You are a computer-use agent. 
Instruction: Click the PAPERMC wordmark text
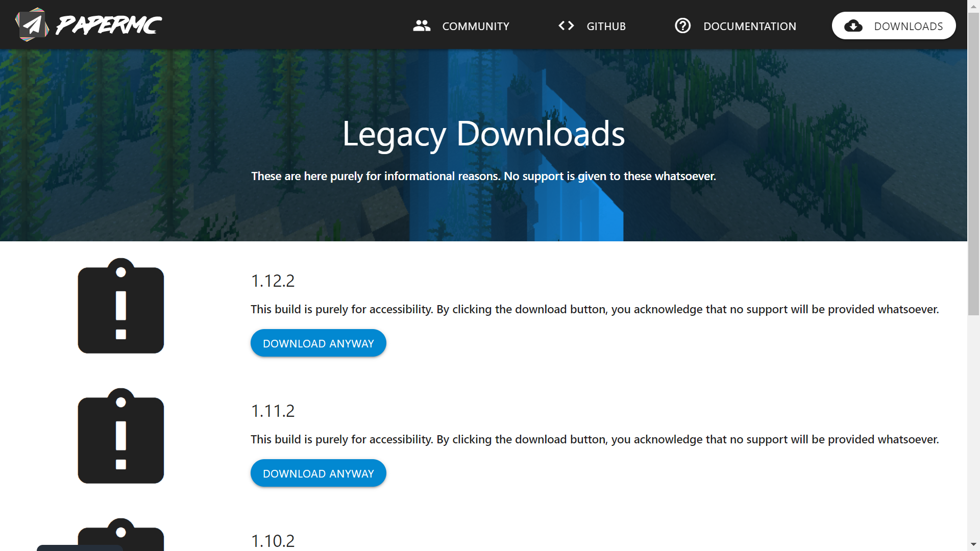108,25
